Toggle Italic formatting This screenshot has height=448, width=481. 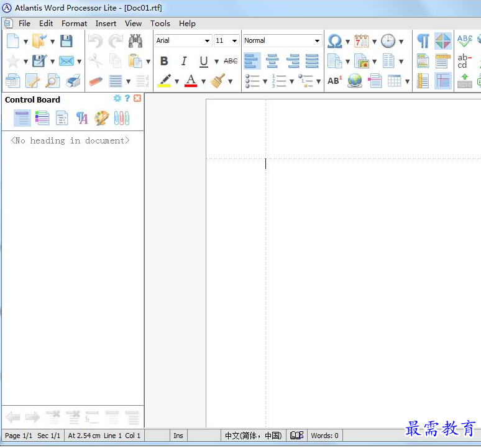184,61
